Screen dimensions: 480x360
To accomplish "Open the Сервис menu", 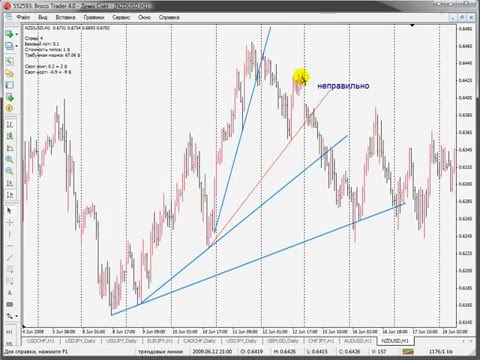I will coord(121,17).
